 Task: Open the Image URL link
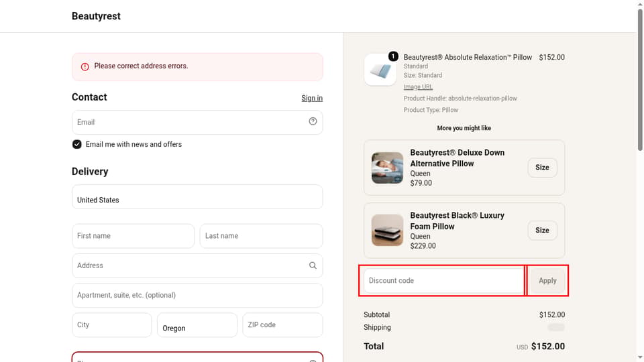click(x=418, y=86)
